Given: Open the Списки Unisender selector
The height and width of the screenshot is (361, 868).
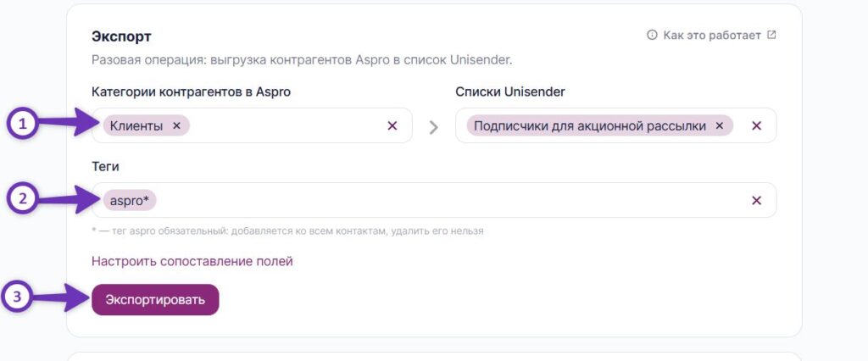Looking at the screenshot, I should [615, 125].
